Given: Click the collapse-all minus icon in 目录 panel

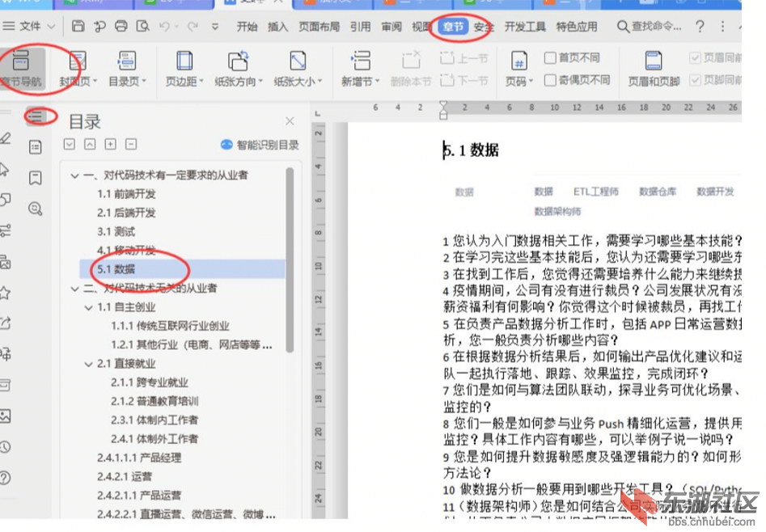Looking at the screenshot, I should pyautogui.click(x=131, y=144).
